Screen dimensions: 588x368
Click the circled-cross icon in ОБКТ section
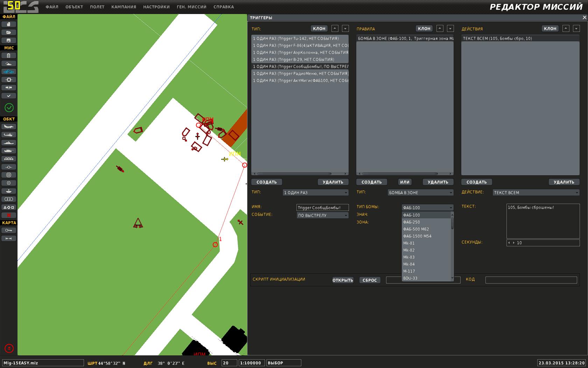[x=9, y=183]
